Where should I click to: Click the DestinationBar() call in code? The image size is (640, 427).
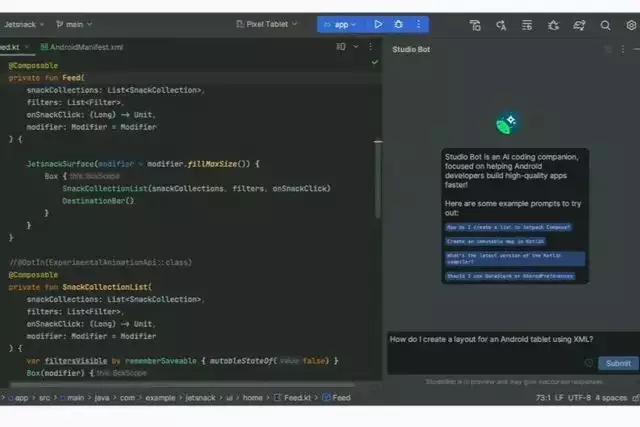click(x=98, y=201)
